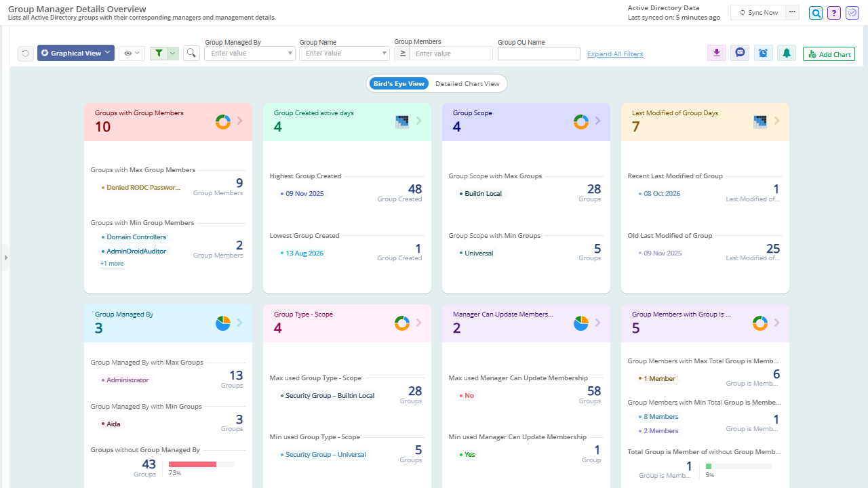Click the +1 more link
868x488 pixels.
pos(112,264)
